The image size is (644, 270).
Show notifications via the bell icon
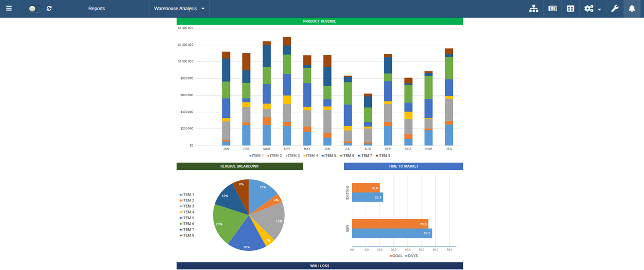632,9
